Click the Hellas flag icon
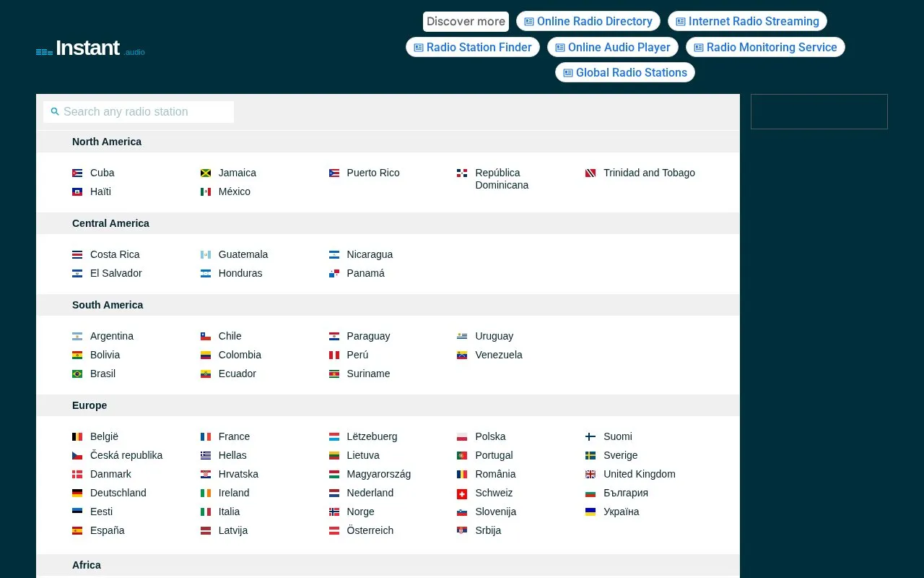Image resolution: width=924 pixels, height=578 pixels. point(206,456)
